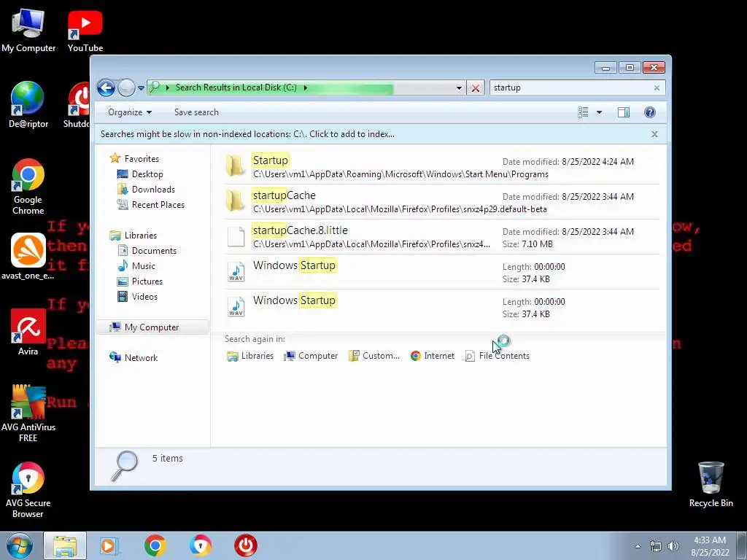Change view with the view icon
Viewport: 747px width, 560px height.
click(583, 112)
